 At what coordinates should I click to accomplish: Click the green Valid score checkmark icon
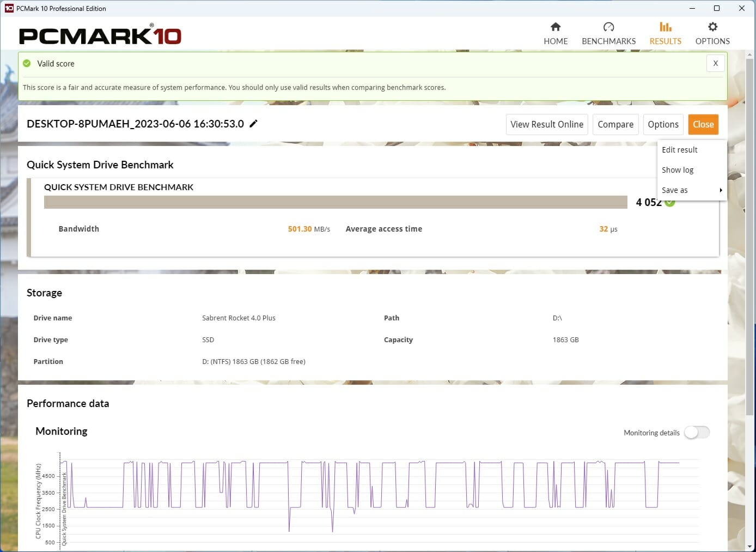(x=27, y=64)
